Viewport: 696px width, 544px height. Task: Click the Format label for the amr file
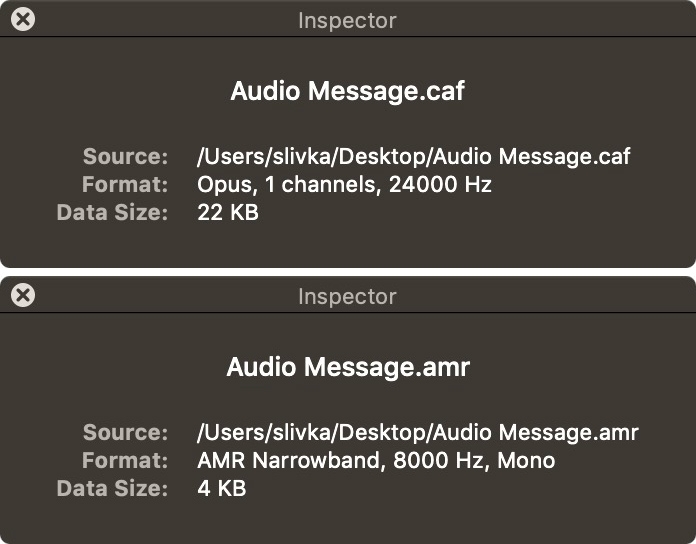[x=125, y=460]
